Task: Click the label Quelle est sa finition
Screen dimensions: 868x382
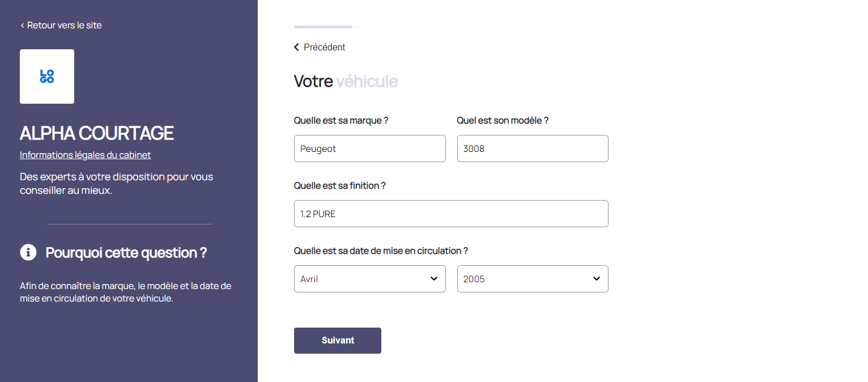Action: pyautogui.click(x=339, y=185)
